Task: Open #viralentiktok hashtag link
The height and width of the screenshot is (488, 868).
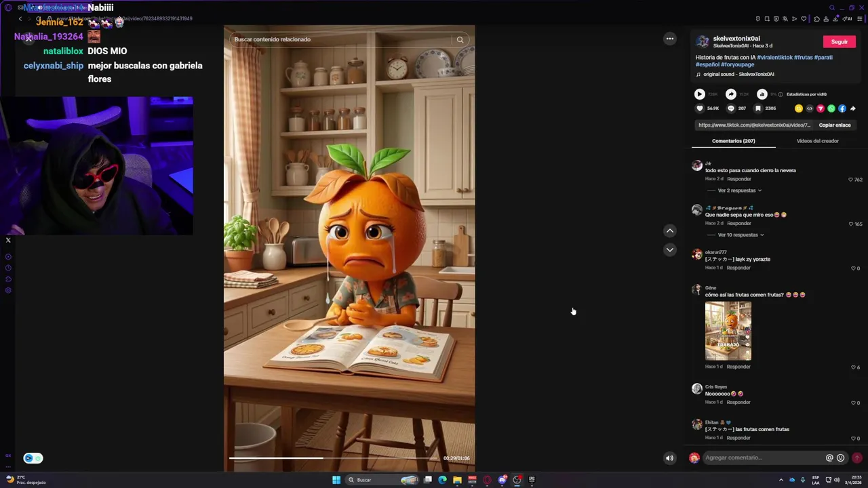Action: click(774, 58)
